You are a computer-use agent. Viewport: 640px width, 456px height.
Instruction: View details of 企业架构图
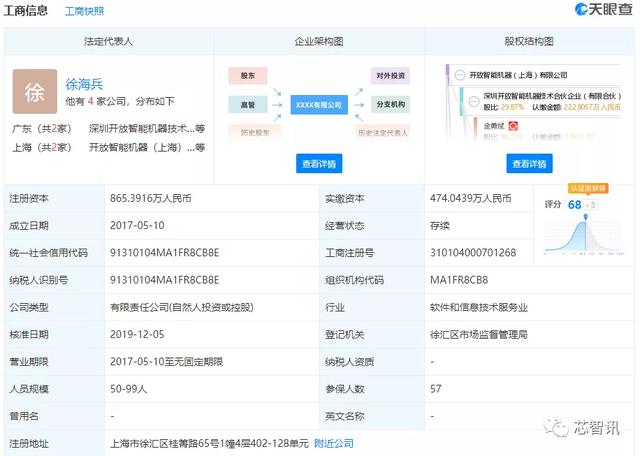[319, 164]
